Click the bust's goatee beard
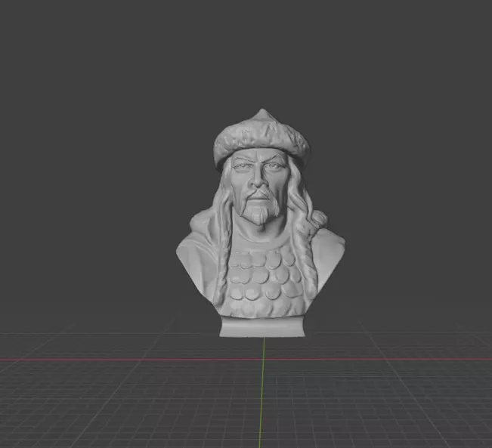 (x=260, y=215)
